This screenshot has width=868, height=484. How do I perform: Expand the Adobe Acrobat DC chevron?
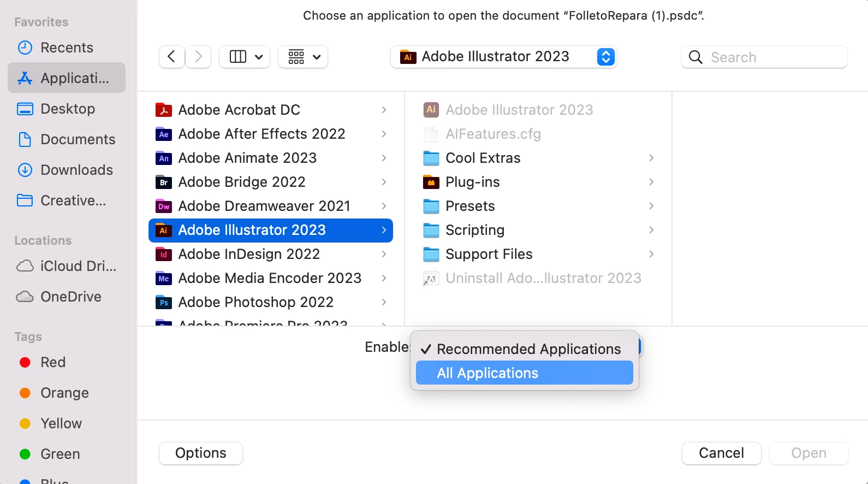point(384,110)
